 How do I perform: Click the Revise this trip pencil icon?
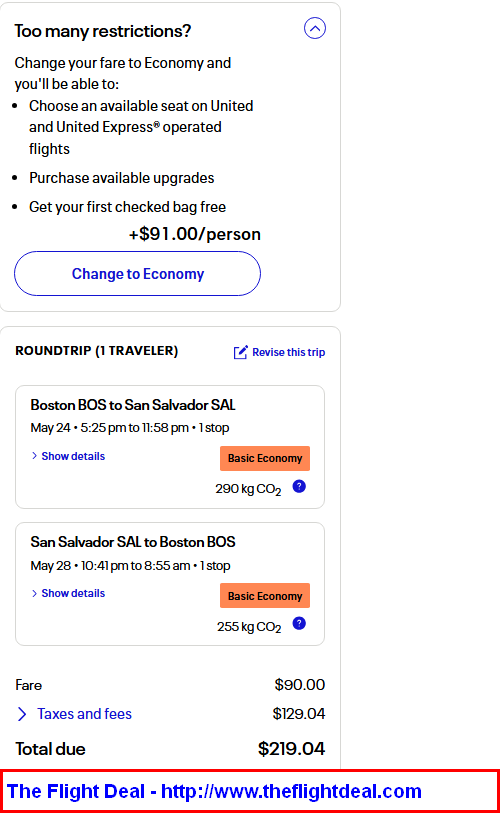point(241,353)
